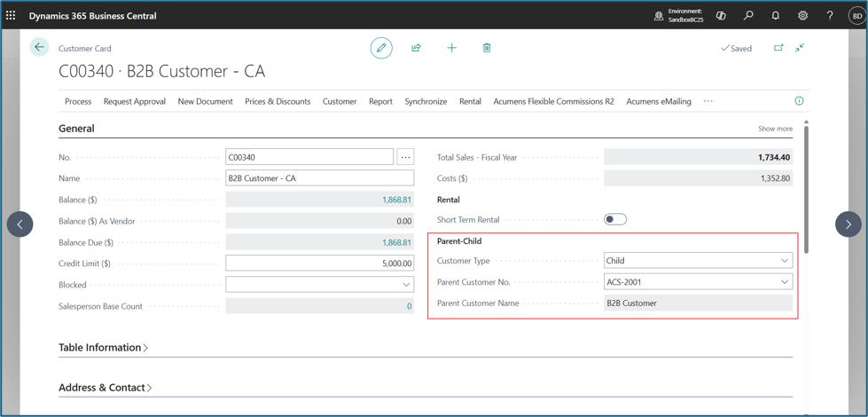Open the Process menu
The width and height of the screenshot is (868, 417).
[x=78, y=101]
